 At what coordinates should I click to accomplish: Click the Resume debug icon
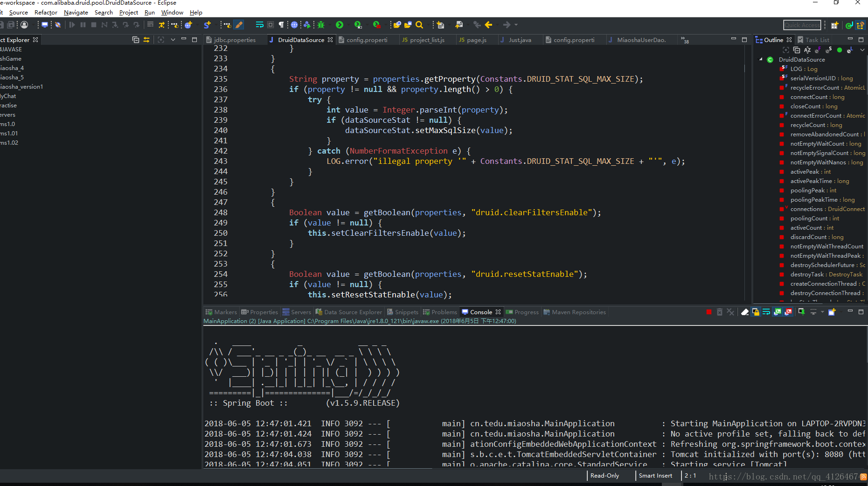pyautogui.click(x=72, y=25)
